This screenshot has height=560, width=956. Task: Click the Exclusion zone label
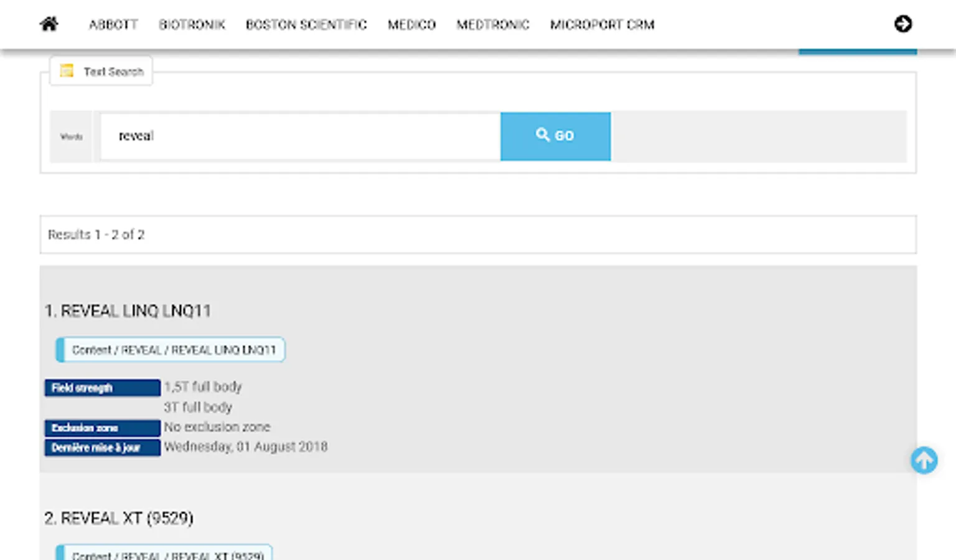(103, 428)
